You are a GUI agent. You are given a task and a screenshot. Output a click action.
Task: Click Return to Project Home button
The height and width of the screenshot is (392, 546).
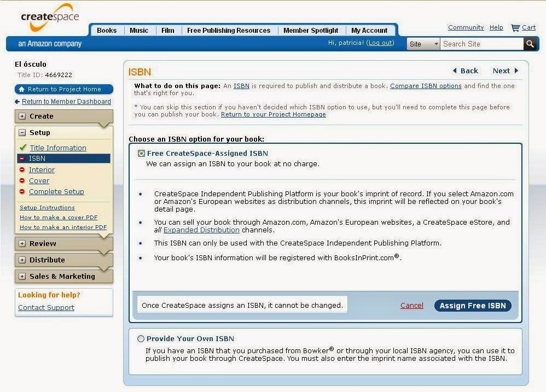click(x=64, y=89)
